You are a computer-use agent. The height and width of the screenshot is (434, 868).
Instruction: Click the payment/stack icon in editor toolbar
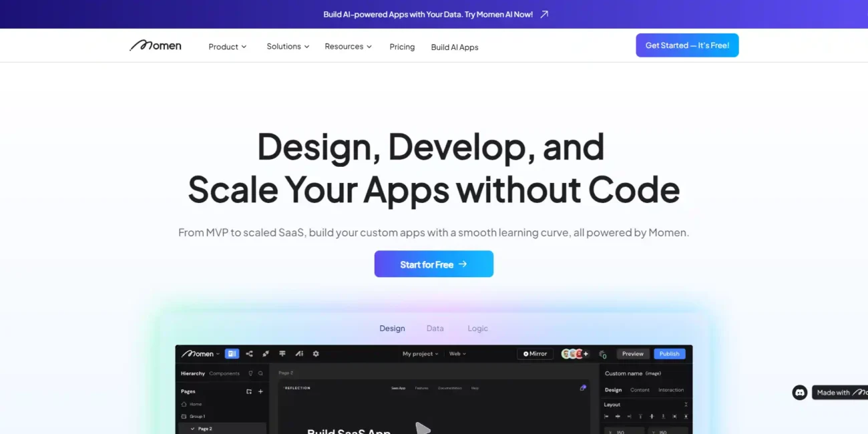[282, 354]
